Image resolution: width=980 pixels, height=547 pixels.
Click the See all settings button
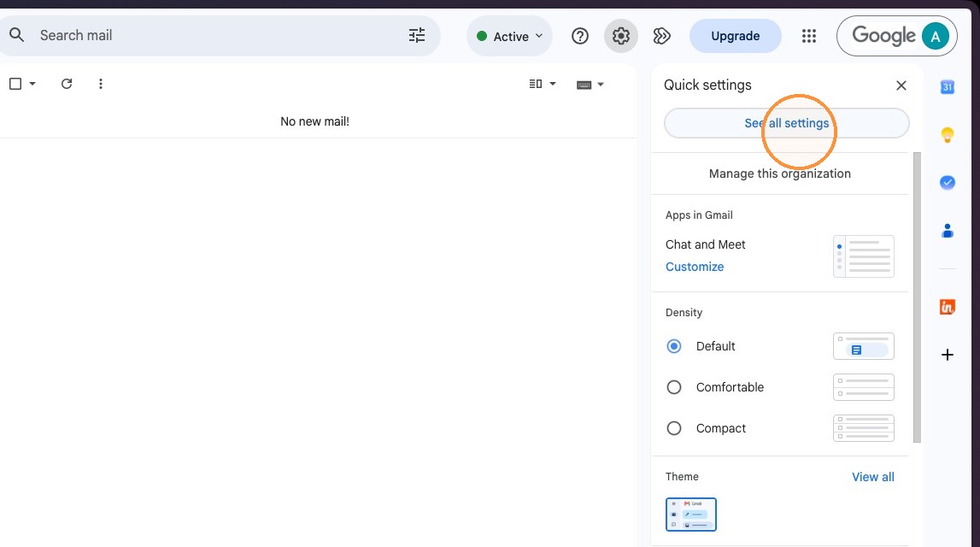pyautogui.click(x=786, y=123)
